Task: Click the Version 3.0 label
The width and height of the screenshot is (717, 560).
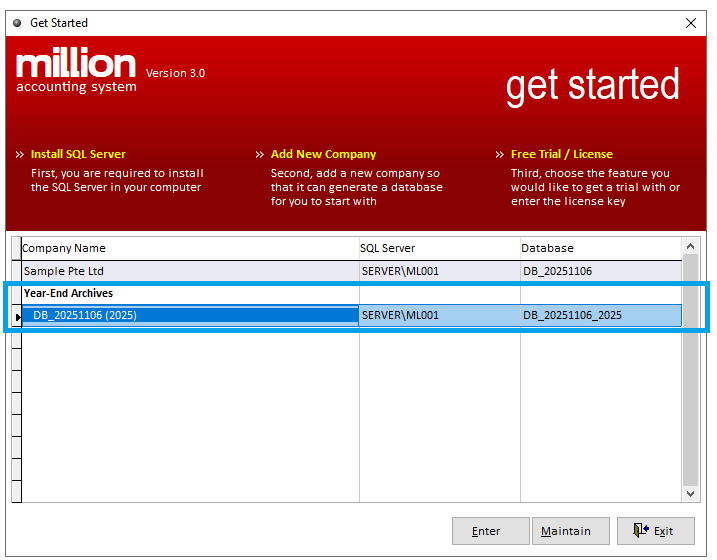Action: [x=175, y=73]
